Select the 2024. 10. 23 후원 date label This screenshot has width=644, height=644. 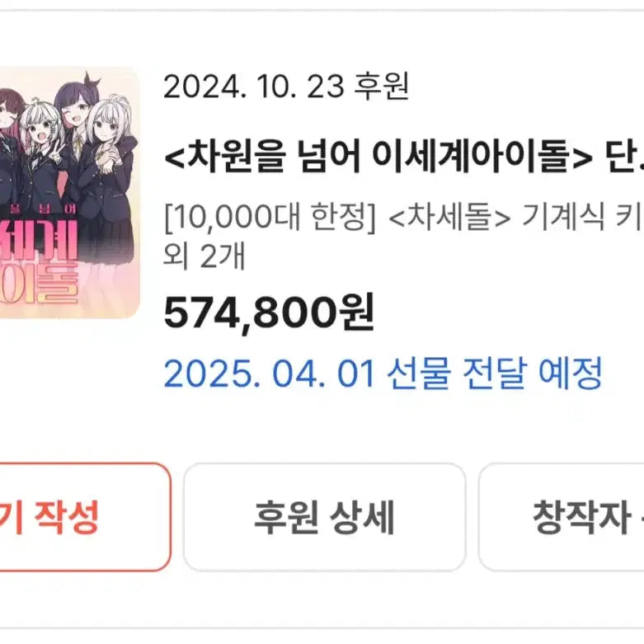286,87
